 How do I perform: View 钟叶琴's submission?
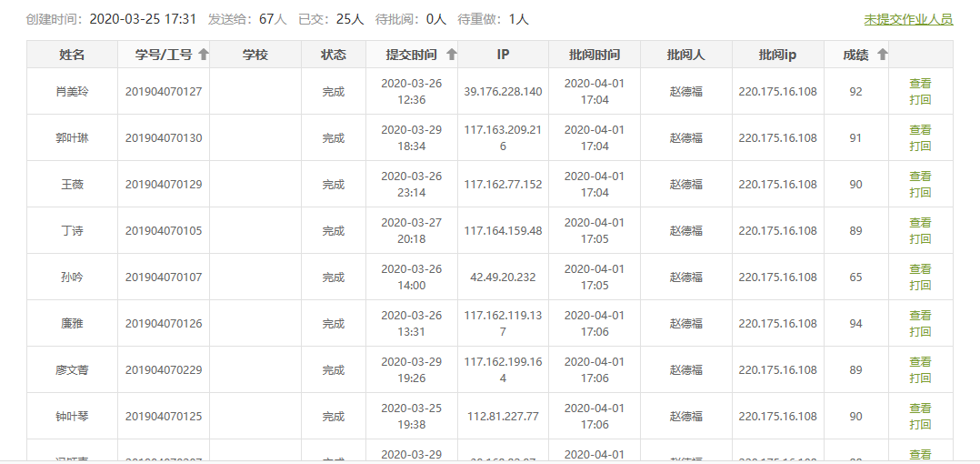coord(920,409)
